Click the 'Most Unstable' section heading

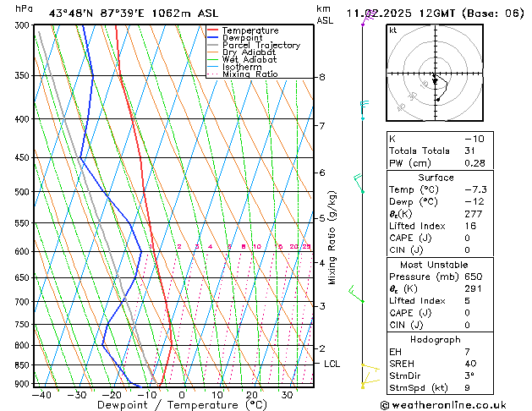pyautogui.click(x=434, y=265)
